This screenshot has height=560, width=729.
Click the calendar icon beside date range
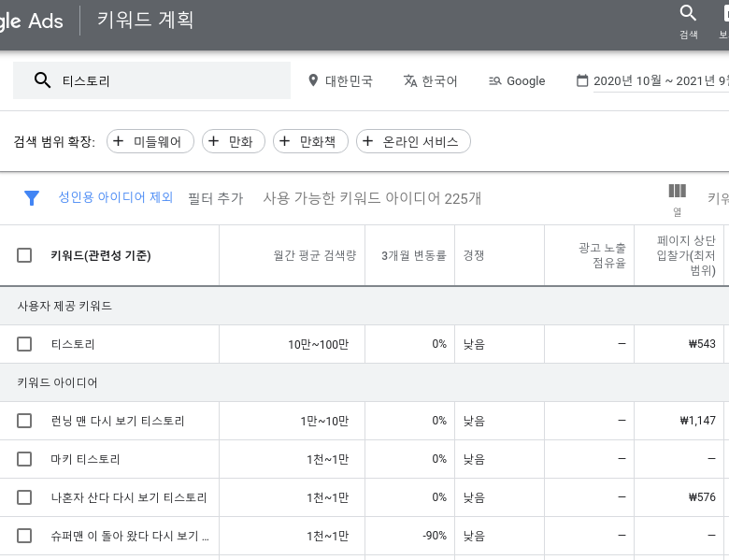point(582,80)
